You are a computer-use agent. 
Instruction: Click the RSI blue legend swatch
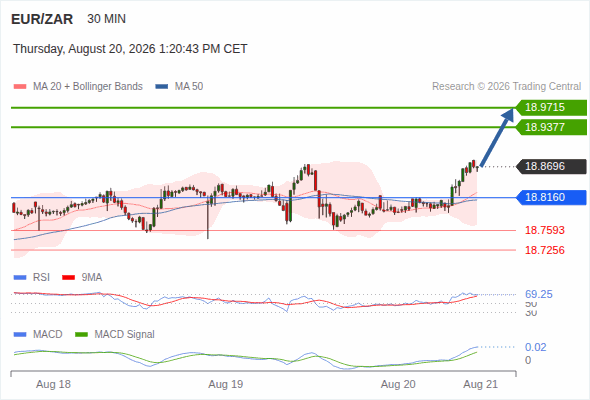click(x=20, y=278)
